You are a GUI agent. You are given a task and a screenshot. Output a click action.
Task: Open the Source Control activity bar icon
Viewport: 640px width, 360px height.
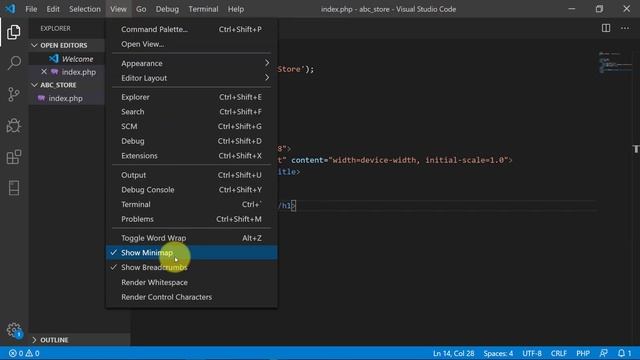pyautogui.click(x=14, y=94)
